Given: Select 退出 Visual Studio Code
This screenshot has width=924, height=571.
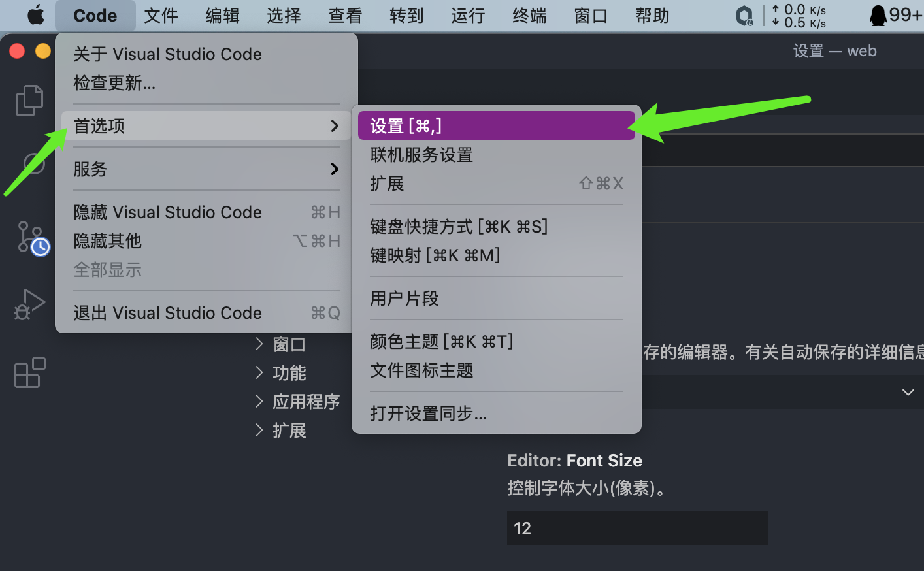Looking at the screenshot, I should pyautogui.click(x=206, y=313).
